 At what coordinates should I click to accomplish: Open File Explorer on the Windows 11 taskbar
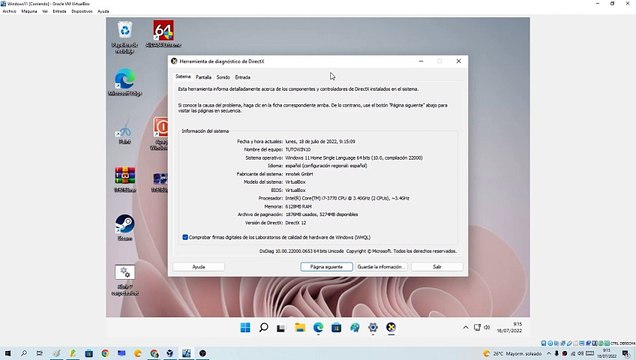pos(300,328)
